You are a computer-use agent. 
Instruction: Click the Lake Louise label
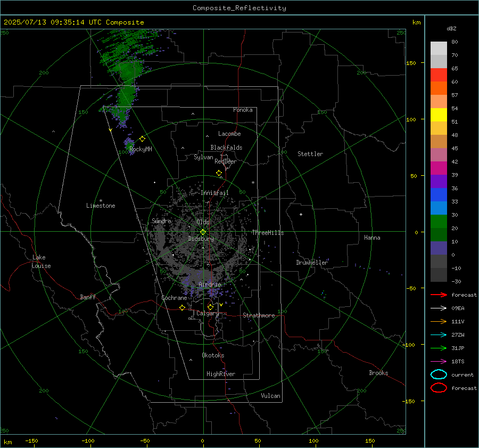pyautogui.click(x=41, y=262)
